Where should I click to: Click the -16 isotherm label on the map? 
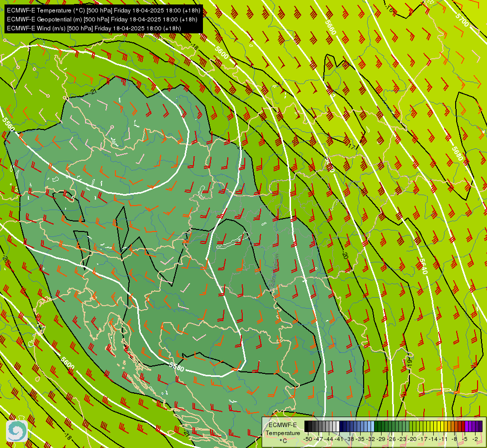pyautogui.click(x=390, y=8)
